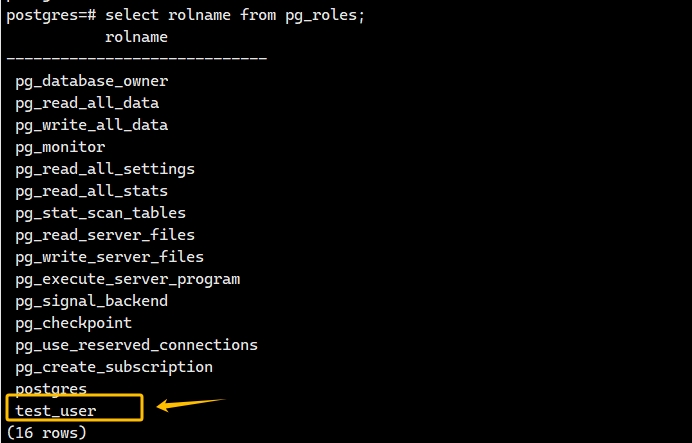Click the rolname column header
692x443 pixels.
136,37
